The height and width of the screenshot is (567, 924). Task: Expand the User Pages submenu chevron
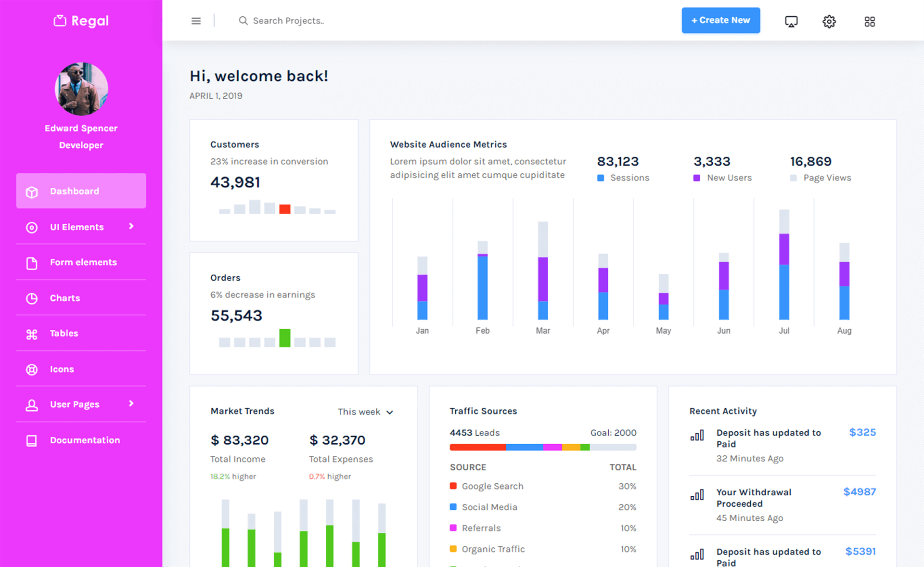[131, 403]
